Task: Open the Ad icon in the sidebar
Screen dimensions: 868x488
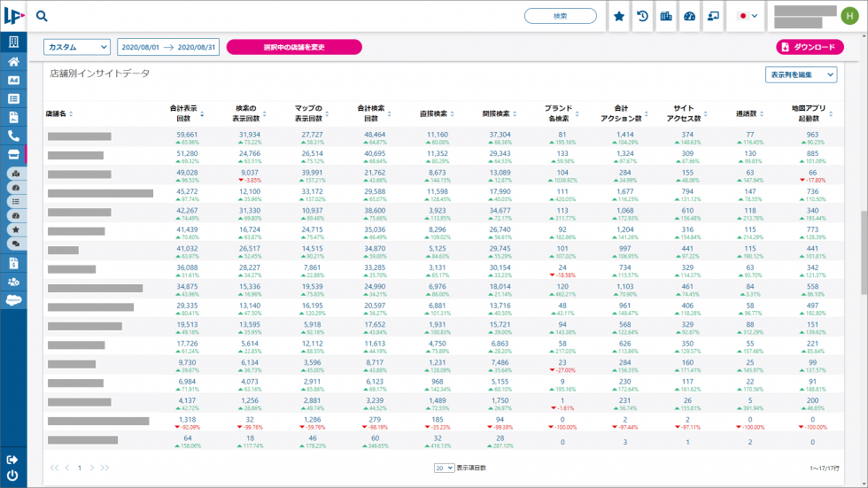Action: point(13,81)
